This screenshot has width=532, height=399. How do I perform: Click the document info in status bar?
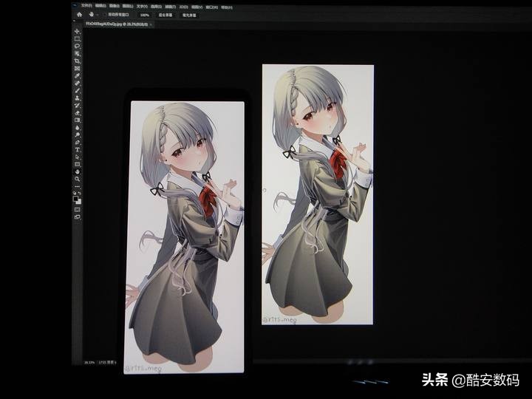pos(106,363)
